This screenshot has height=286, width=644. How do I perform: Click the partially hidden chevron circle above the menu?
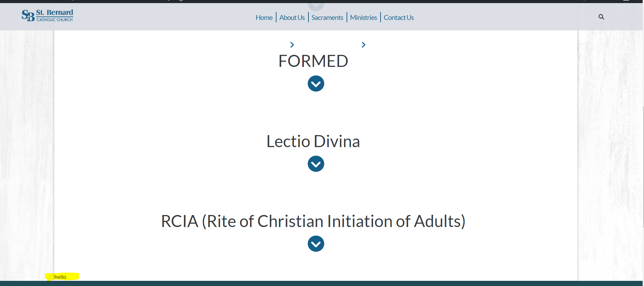click(x=316, y=5)
